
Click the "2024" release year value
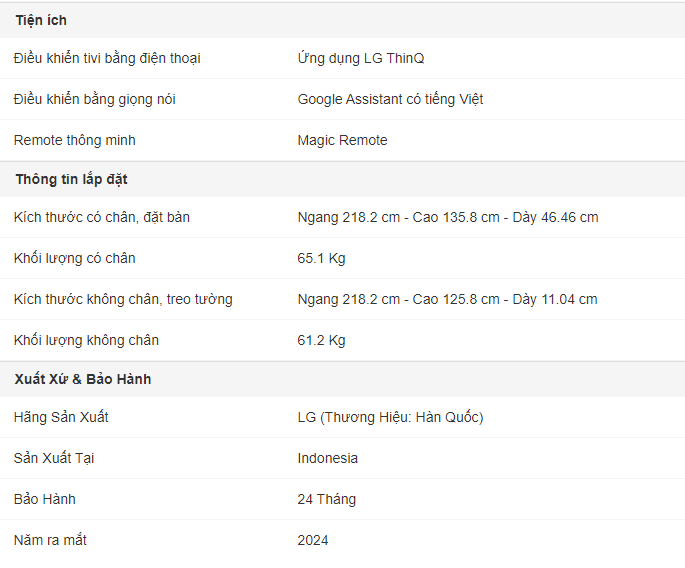click(313, 540)
